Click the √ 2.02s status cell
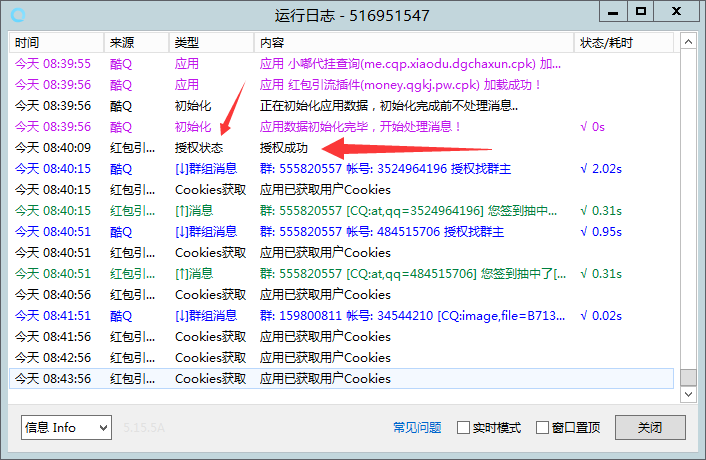Viewport: 706px width, 460px height. (601, 169)
